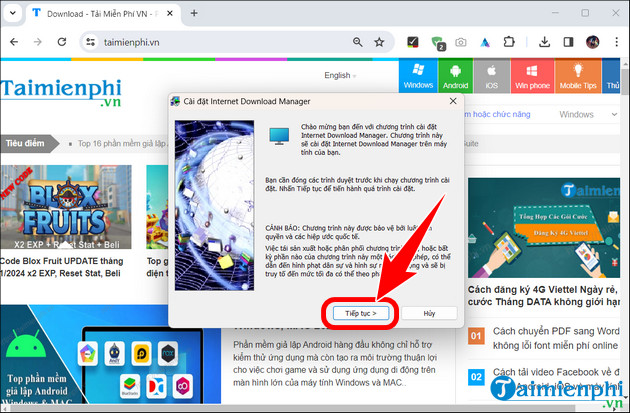630x413 pixels.
Task: Click the IDM installer title bar icon
Action: pyautogui.click(x=175, y=101)
